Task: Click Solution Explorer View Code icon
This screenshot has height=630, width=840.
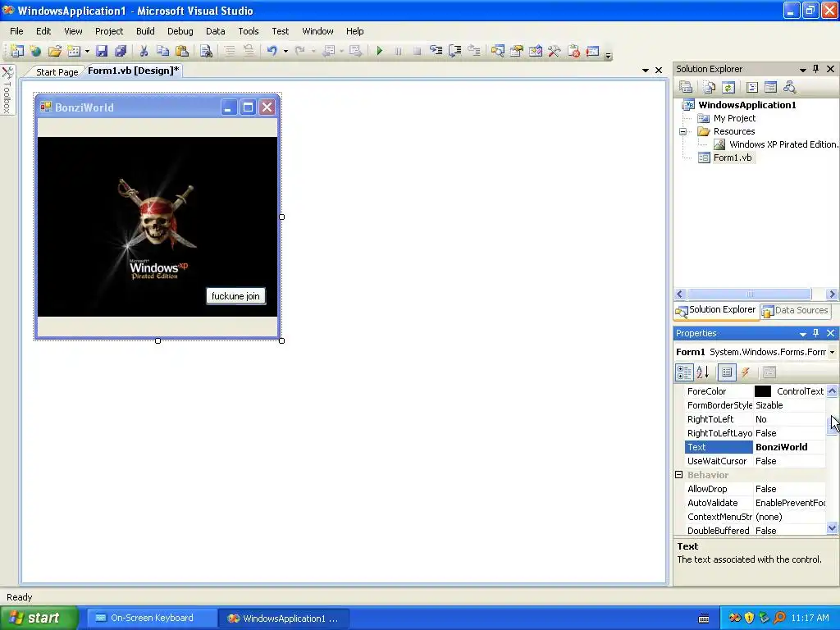Action: coord(751,87)
